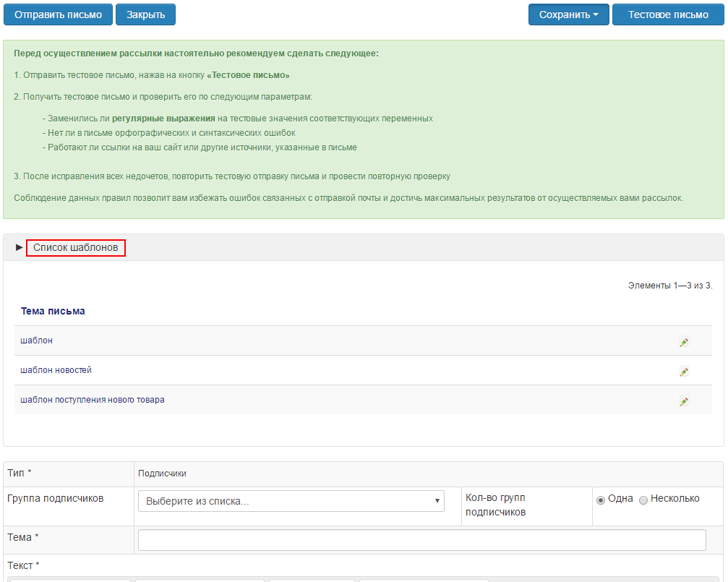Viewport: 728px width, 582px height.
Task: Select the 'шаблон новостей' template
Action: tap(56, 370)
